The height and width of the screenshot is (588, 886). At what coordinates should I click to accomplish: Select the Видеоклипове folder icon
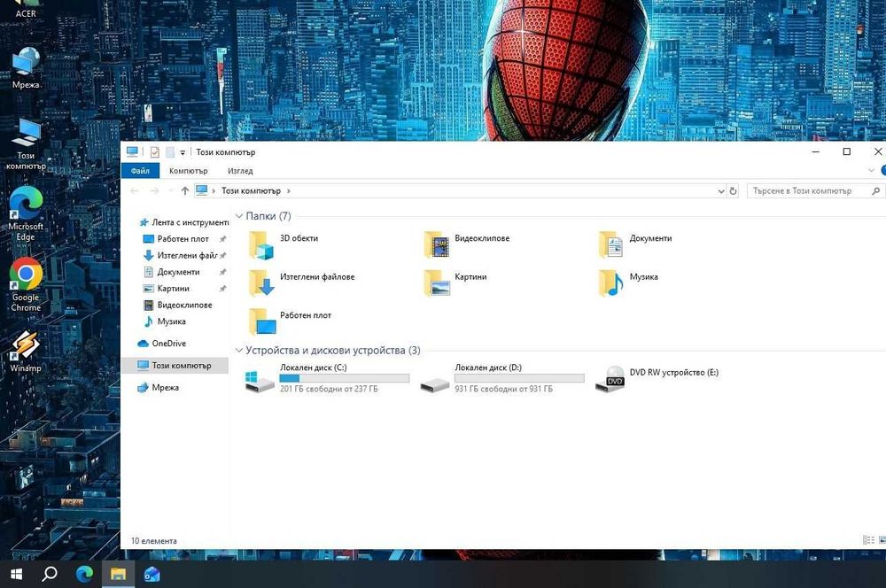pyautogui.click(x=436, y=245)
